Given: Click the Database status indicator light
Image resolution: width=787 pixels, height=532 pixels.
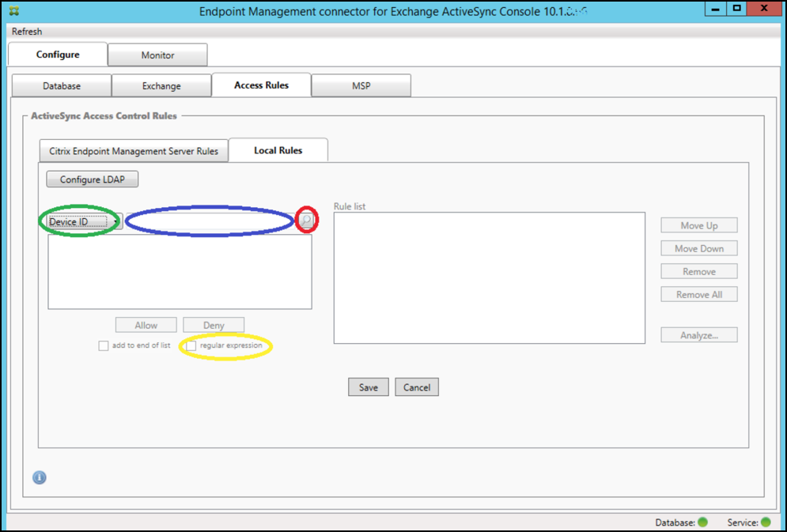Looking at the screenshot, I should [702, 523].
